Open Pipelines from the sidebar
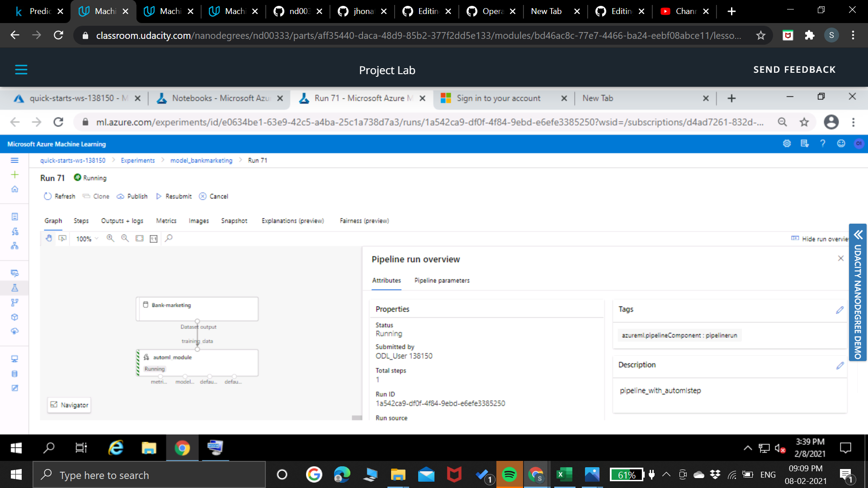 tap(14, 302)
